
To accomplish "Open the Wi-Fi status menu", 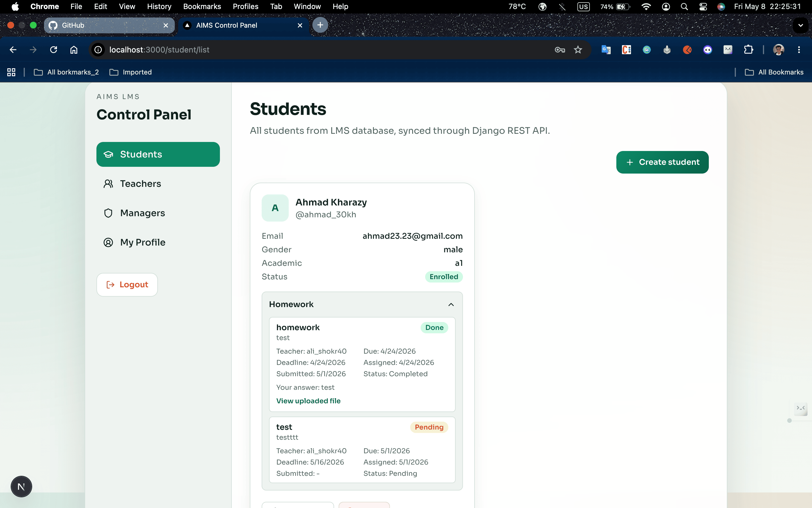I will click(646, 6).
